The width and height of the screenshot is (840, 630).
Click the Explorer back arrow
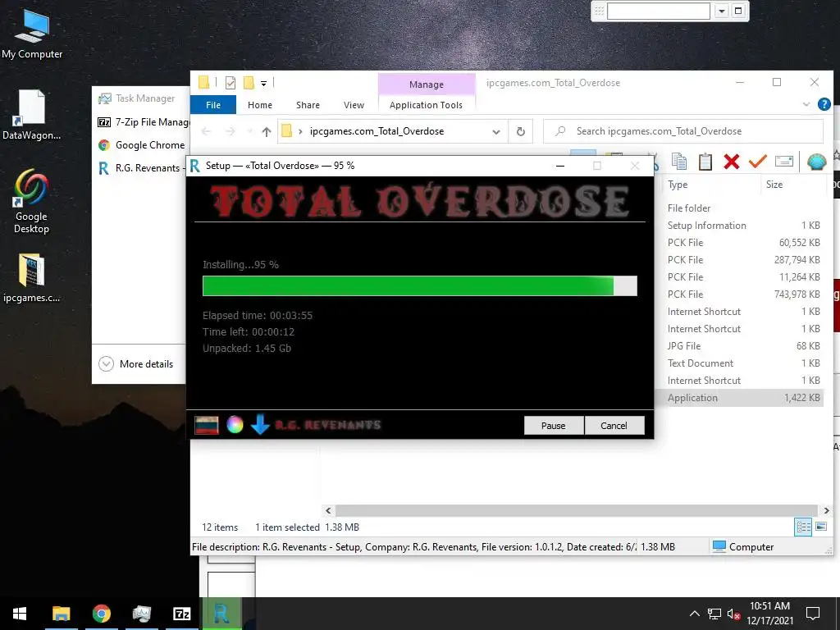tap(206, 131)
